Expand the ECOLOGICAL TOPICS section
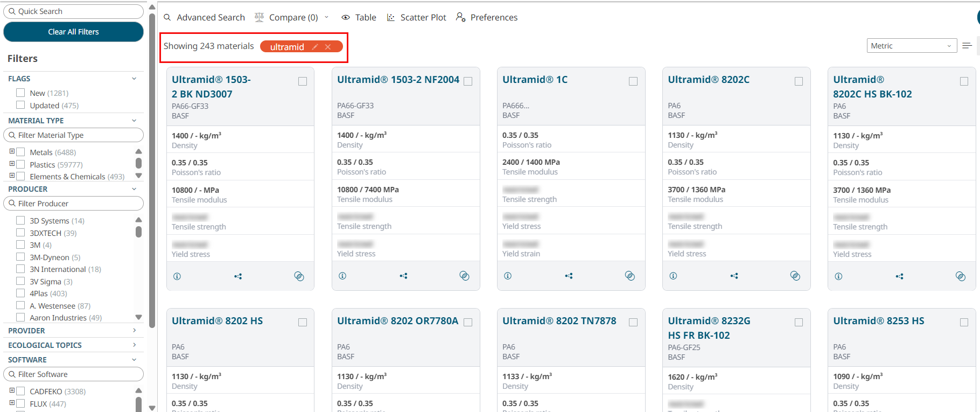 tap(134, 345)
